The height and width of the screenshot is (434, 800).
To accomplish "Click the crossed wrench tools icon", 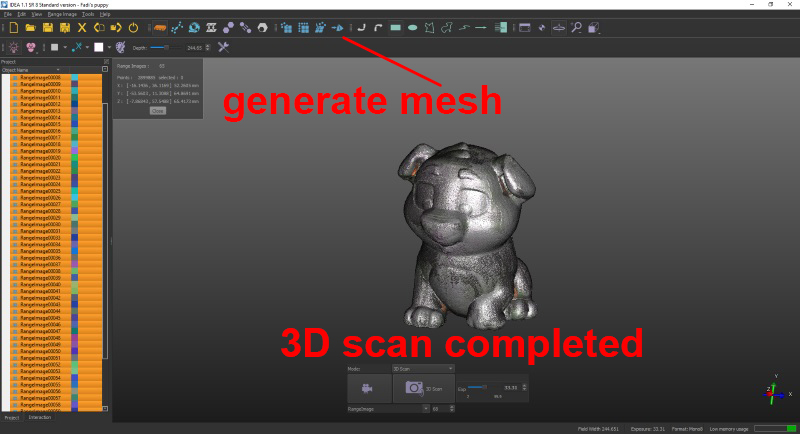I will (x=223, y=47).
